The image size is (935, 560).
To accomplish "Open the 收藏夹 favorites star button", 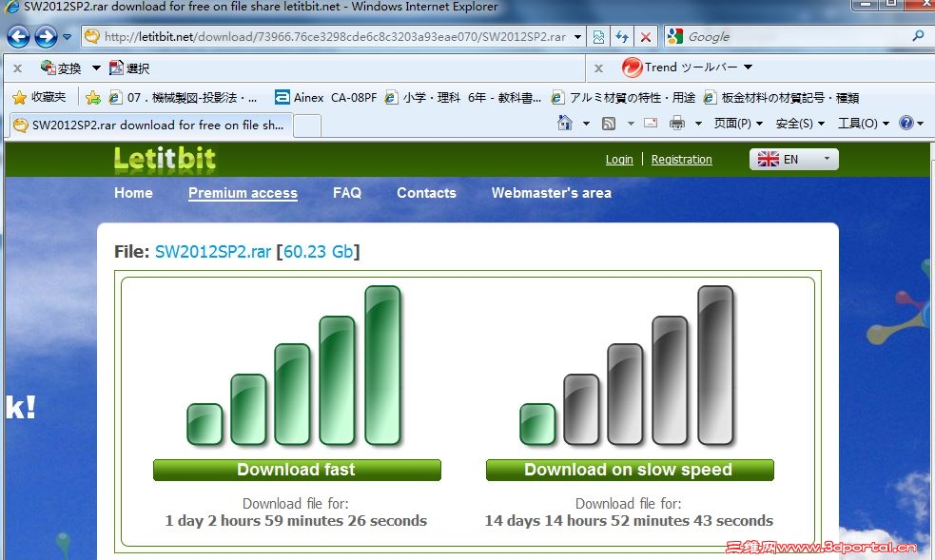I will click(39, 97).
